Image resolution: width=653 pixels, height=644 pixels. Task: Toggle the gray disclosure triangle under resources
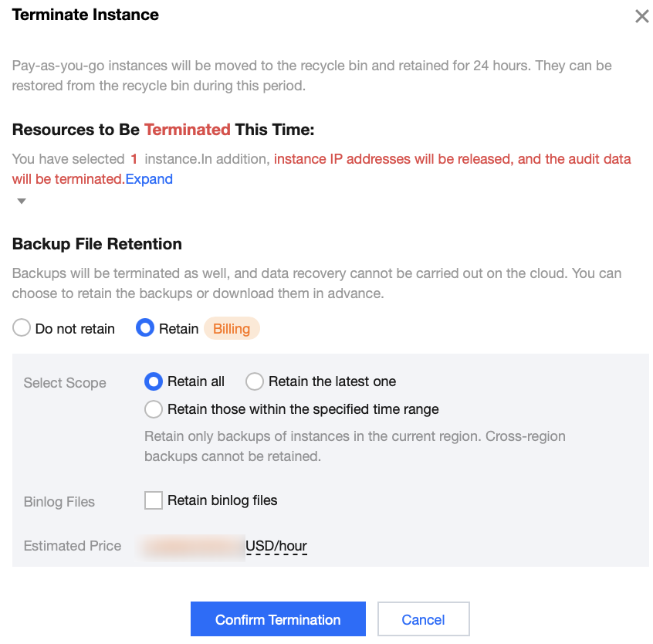coord(22,202)
